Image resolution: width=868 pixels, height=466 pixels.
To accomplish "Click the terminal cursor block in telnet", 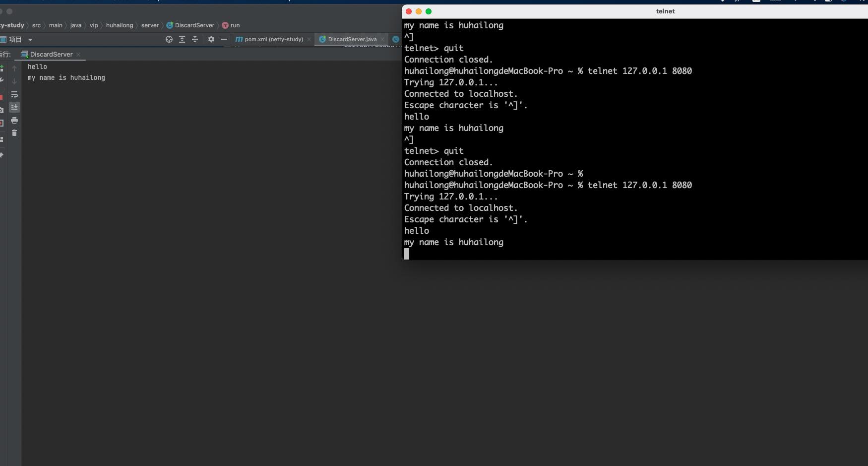I will tap(407, 254).
